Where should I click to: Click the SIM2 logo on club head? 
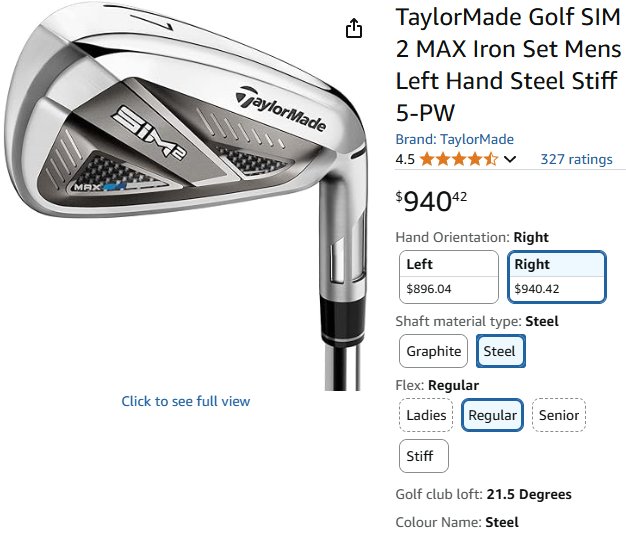[x=149, y=132]
